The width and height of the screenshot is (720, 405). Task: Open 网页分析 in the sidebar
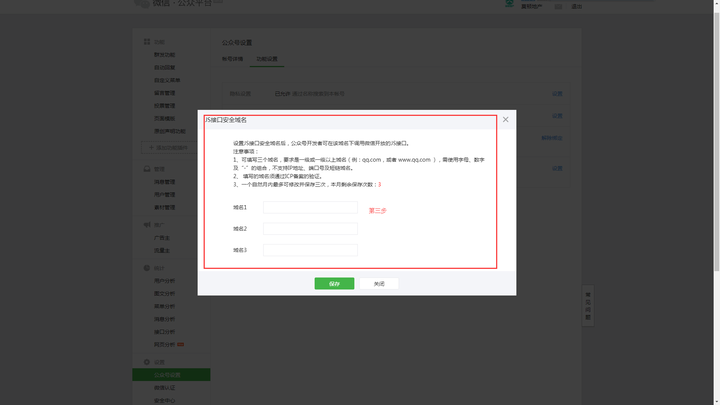pos(164,344)
